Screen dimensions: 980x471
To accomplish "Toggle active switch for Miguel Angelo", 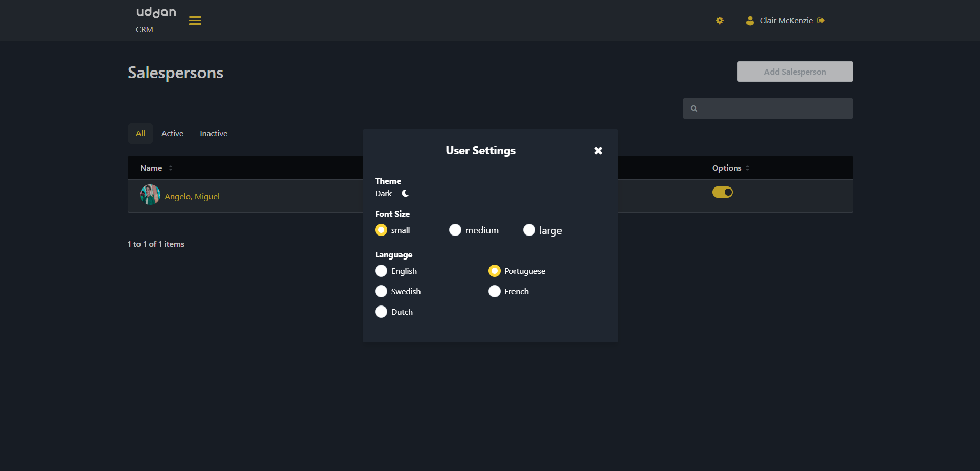I will pyautogui.click(x=722, y=193).
